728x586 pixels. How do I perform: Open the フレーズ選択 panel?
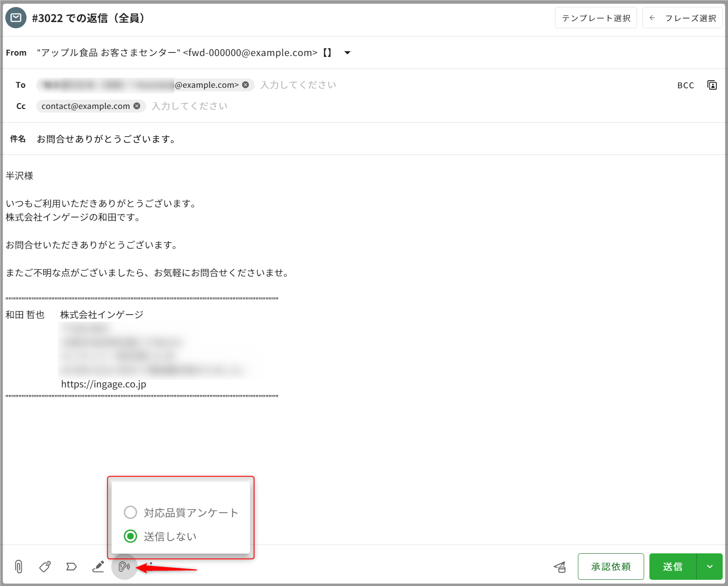(x=683, y=18)
